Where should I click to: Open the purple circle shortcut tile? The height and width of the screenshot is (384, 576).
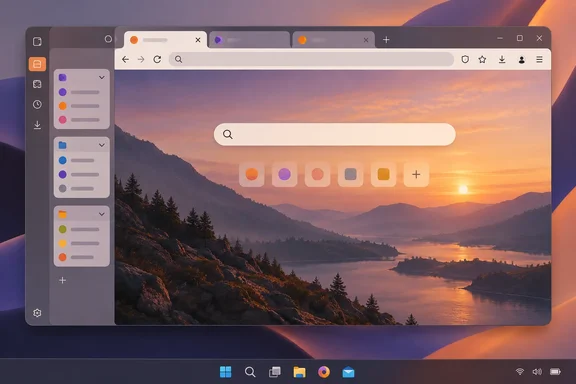click(x=284, y=174)
